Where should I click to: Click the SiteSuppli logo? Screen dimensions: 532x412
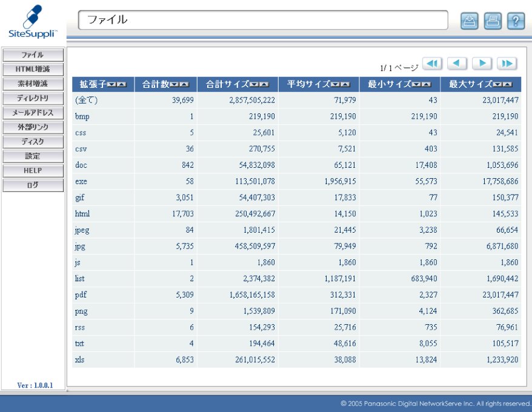pos(33,21)
